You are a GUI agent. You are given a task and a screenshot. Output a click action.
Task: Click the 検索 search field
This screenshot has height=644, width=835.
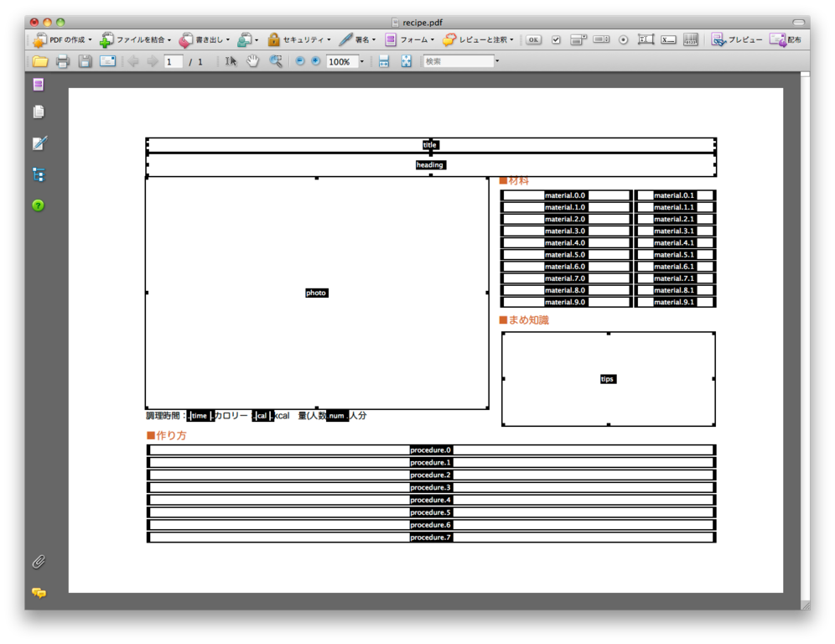coord(459,61)
